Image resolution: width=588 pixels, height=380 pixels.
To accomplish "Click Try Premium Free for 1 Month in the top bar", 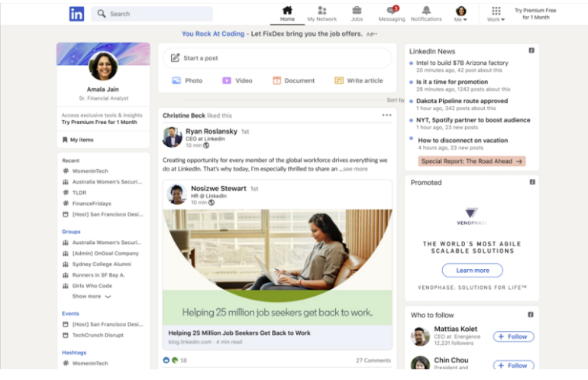I will pos(535,14).
